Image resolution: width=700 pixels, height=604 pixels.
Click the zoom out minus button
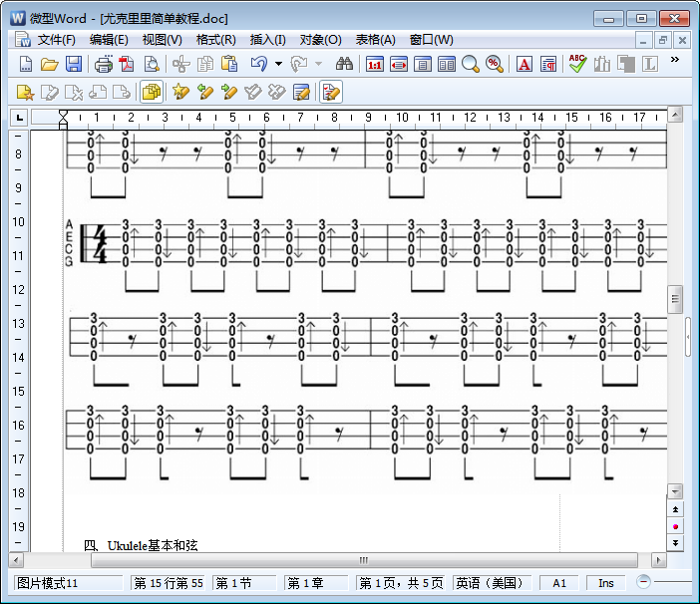point(643,582)
